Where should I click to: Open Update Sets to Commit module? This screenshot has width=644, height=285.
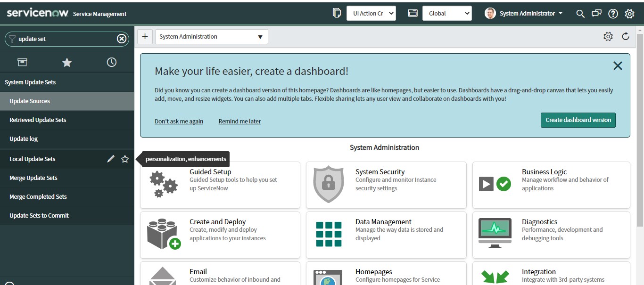click(x=67, y=216)
